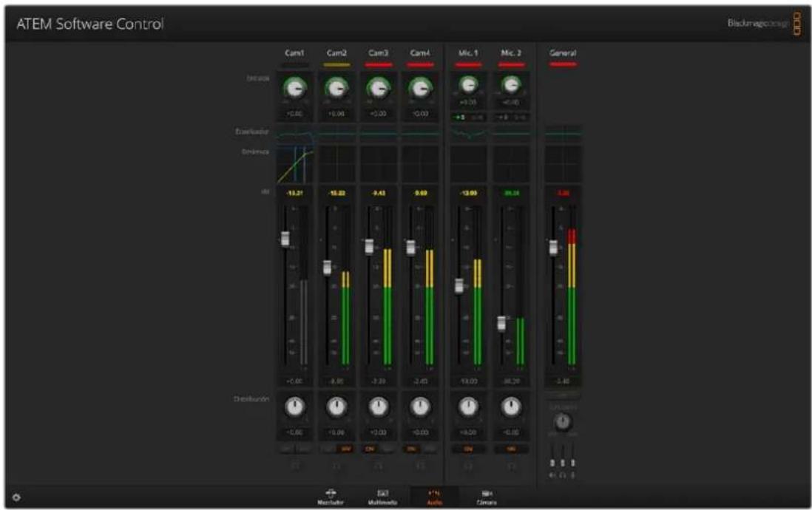Screen dimensions: 812x510
Task: Click the Cam1 fader handle
Action: (285, 239)
